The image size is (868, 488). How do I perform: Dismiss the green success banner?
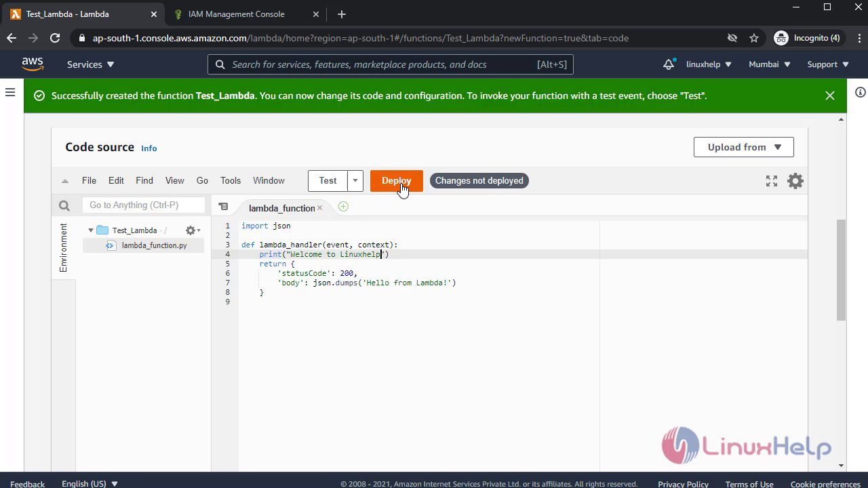tap(829, 96)
